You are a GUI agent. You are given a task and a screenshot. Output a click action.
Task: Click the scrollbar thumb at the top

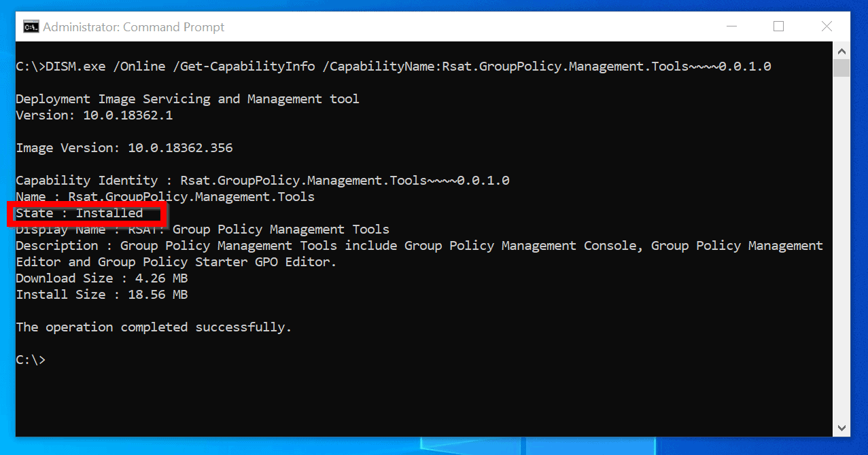[x=841, y=67]
